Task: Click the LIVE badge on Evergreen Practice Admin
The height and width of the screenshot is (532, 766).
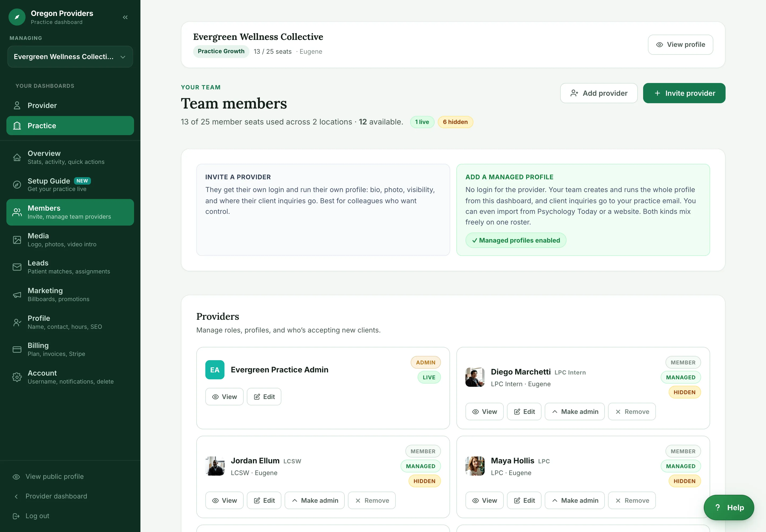Action: tap(429, 377)
